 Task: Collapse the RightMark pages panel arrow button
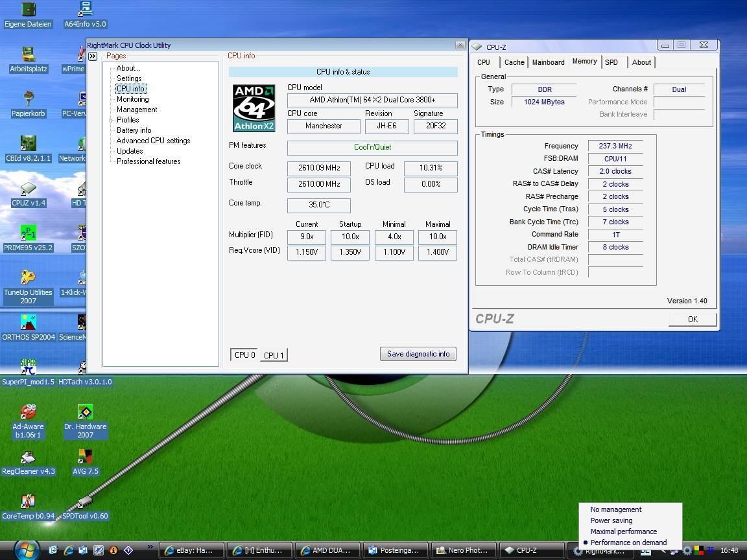tap(93, 56)
